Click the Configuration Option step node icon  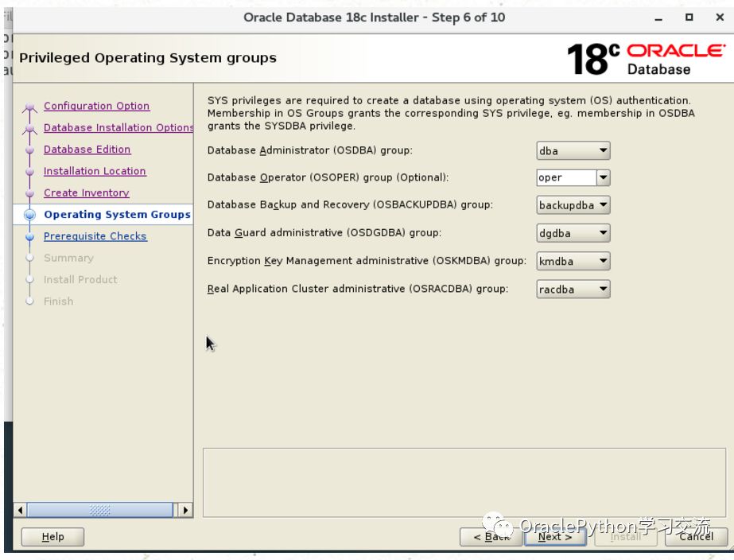click(x=30, y=108)
